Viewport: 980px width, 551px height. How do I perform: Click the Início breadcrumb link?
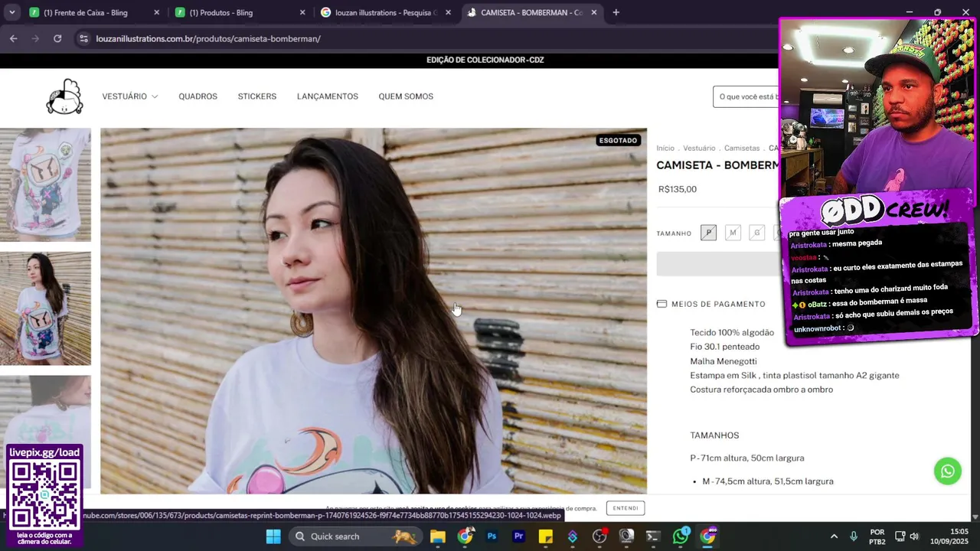coord(665,148)
